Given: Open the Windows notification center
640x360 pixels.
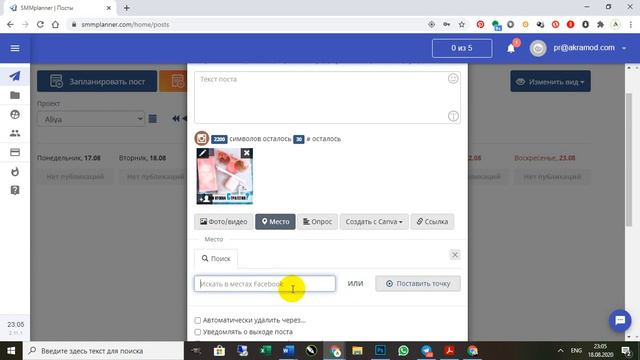Looking at the screenshot, I should (x=626, y=351).
